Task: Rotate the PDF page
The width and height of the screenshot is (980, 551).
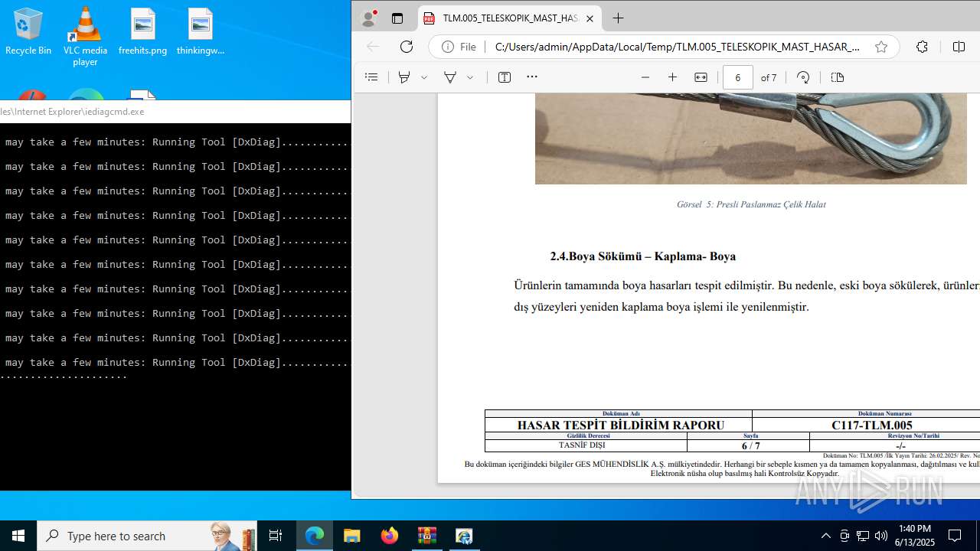Action: 803,77
